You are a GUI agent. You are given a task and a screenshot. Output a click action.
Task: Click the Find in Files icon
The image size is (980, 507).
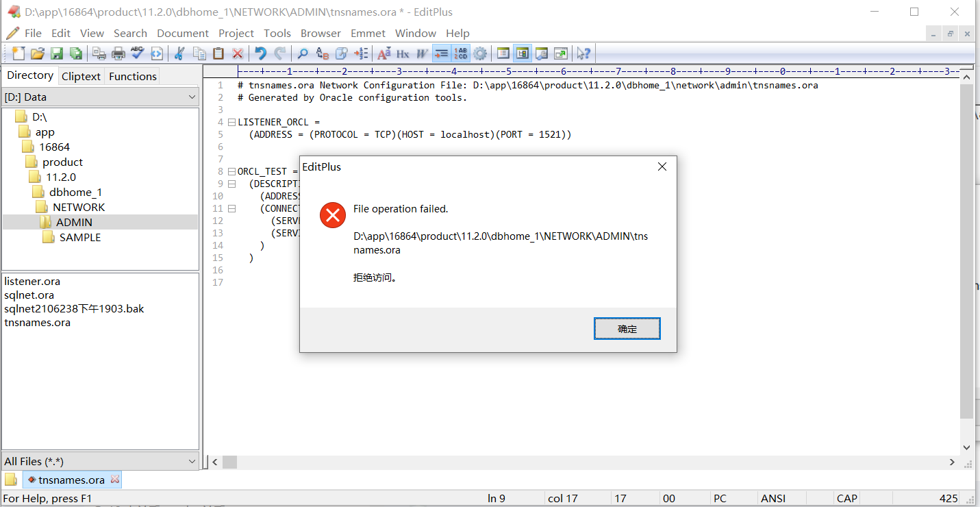pyautogui.click(x=341, y=53)
